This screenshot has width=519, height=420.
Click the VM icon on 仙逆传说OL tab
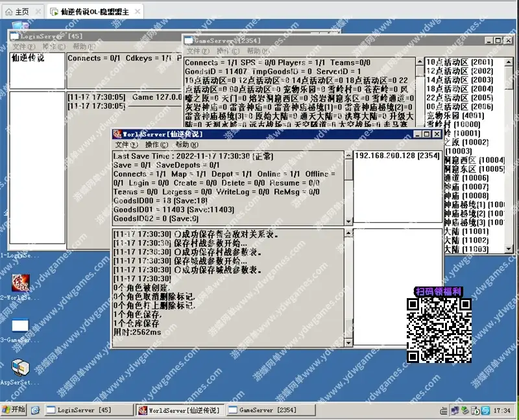(54, 12)
